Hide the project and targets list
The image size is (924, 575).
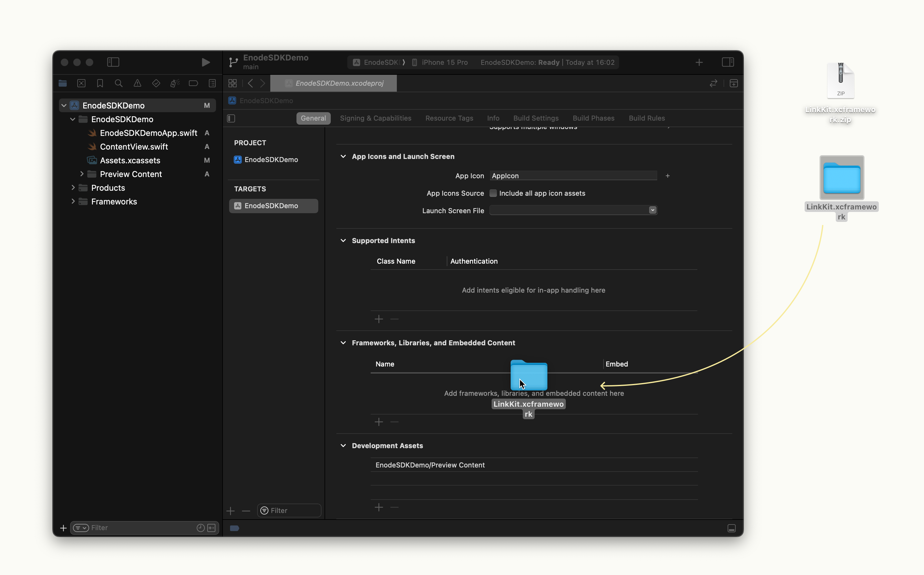[231, 118]
